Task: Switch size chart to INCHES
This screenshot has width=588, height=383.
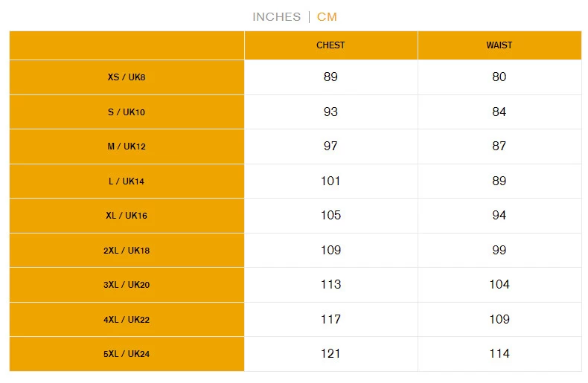Action: click(276, 16)
